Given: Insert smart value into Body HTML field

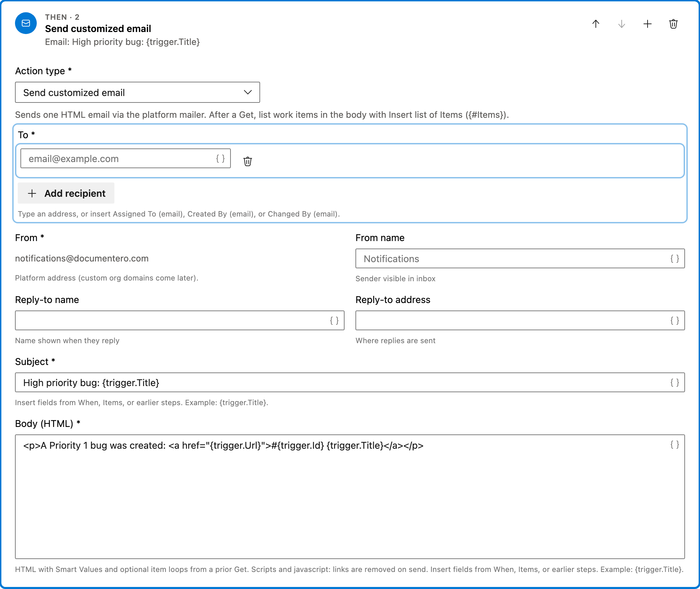Looking at the screenshot, I should tap(675, 444).
